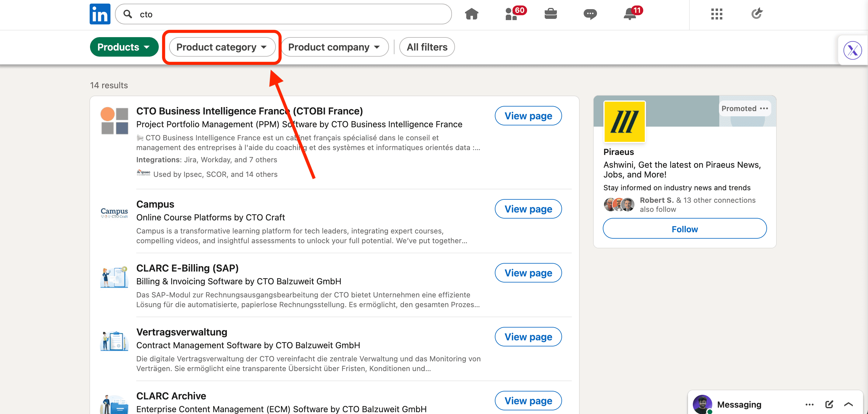868x414 pixels.
Task: Open the Product category dropdown
Action: tap(221, 47)
